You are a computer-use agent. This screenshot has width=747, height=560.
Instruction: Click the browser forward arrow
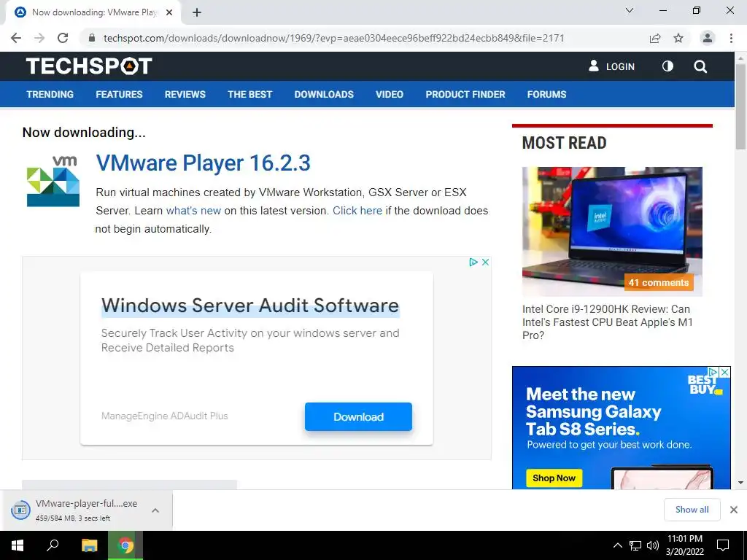[x=39, y=38]
